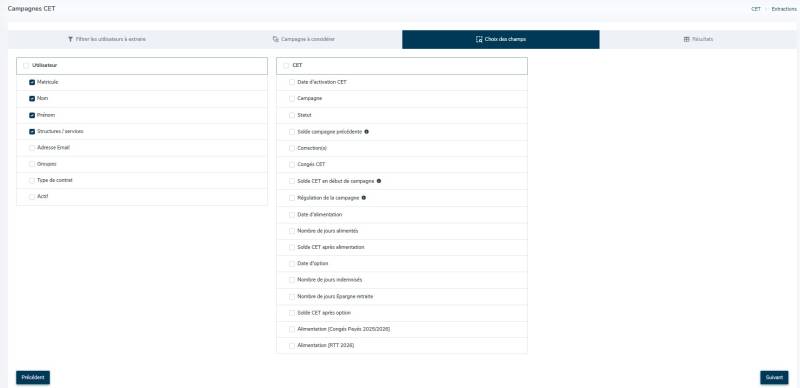The height and width of the screenshot is (388, 800).
Task: Toggle the CET select-all header checkbox
Action: tap(286, 66)
